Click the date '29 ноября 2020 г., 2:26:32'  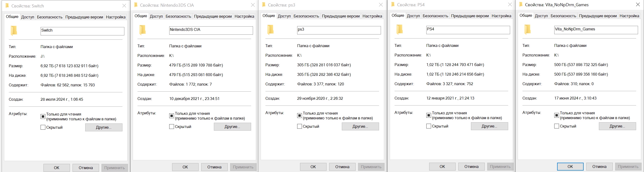(x=320, y=98)
